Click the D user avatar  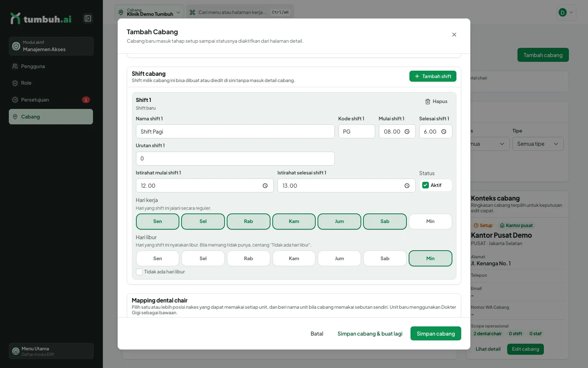click(x=562, y=13)
